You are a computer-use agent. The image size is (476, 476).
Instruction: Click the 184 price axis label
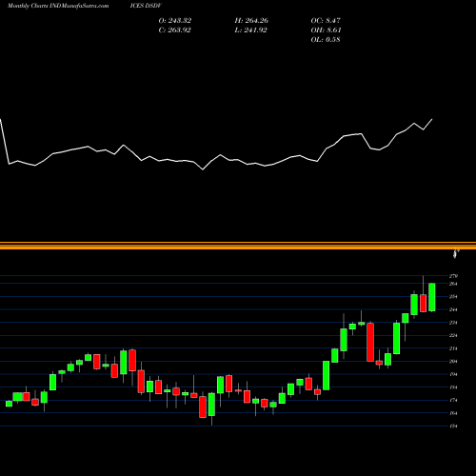point(453,387)
